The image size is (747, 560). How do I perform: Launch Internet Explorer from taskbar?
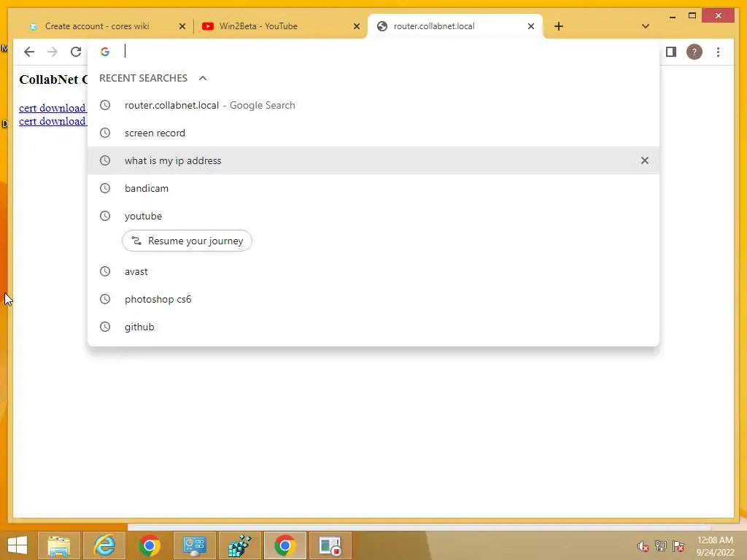(x=104, y=545)
